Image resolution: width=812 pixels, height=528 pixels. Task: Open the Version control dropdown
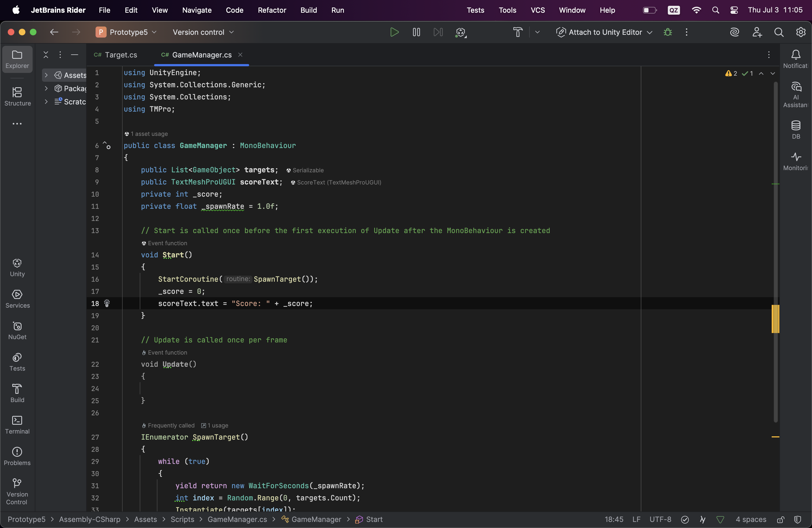tap(203, 32)
